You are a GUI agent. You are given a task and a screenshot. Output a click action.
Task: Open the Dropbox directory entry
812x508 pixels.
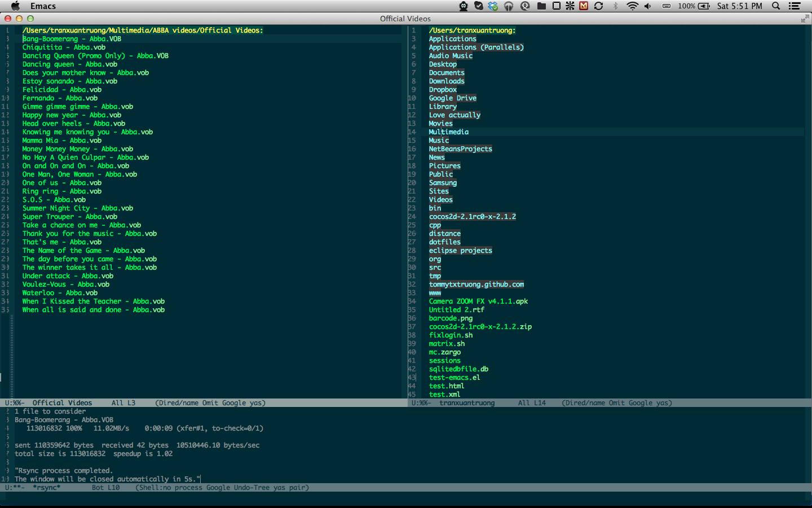coord(443,90)
